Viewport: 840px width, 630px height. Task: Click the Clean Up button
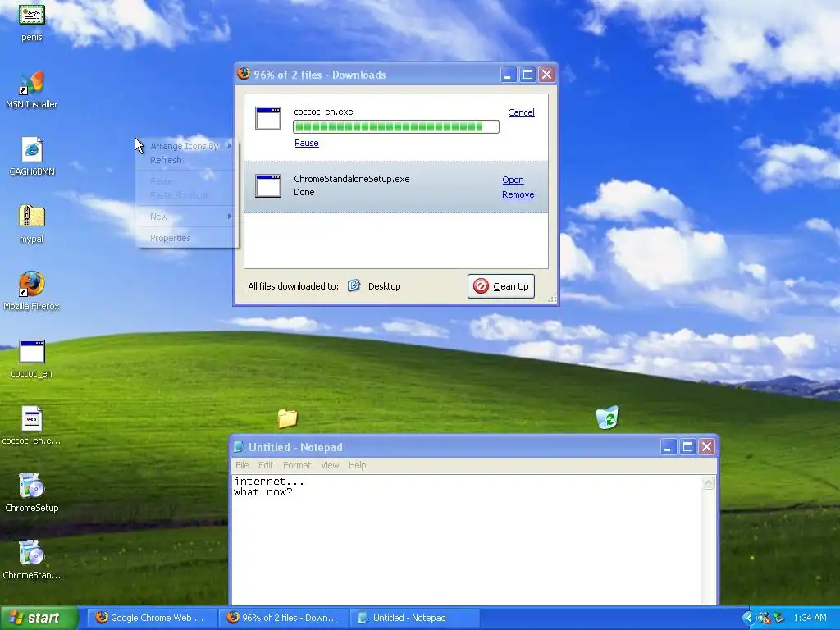click(501, 286)
